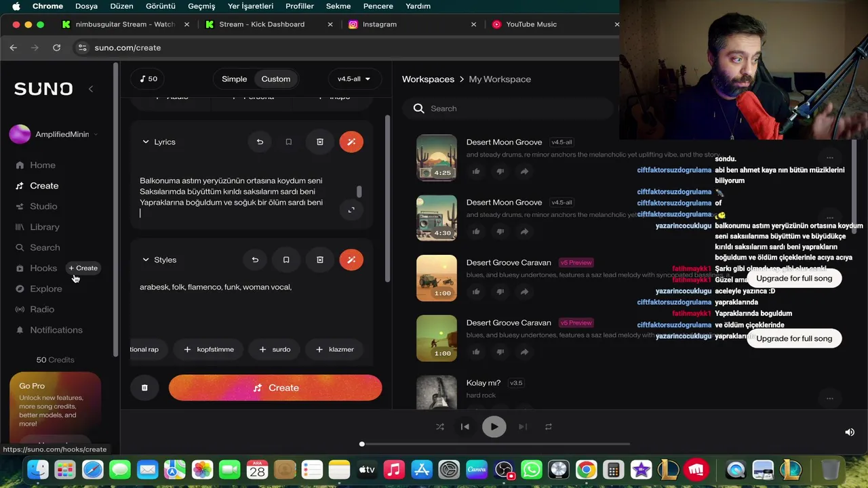Generate lyrics with the orange wand button
The image size is (868, 488).
pyautogui.click(x=351, y=142)
